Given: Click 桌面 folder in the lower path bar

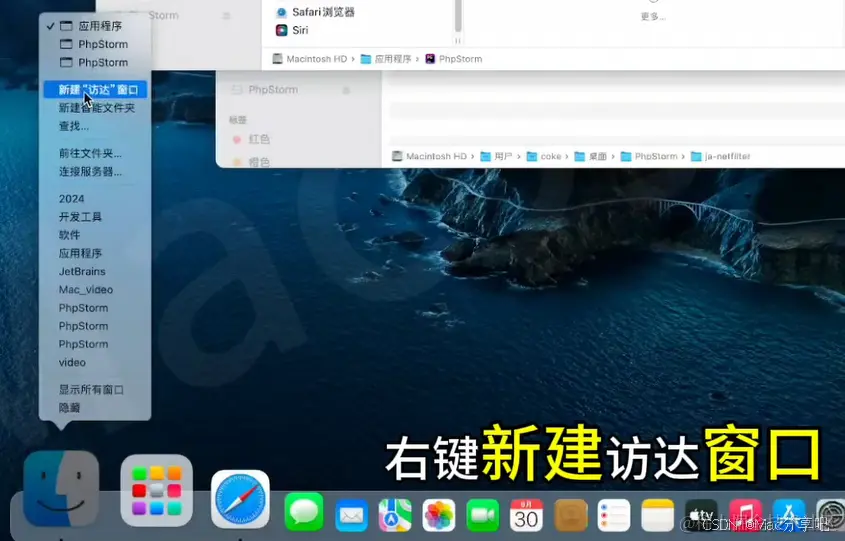Looking at the screenshot, I should click(x=591, y=156).
